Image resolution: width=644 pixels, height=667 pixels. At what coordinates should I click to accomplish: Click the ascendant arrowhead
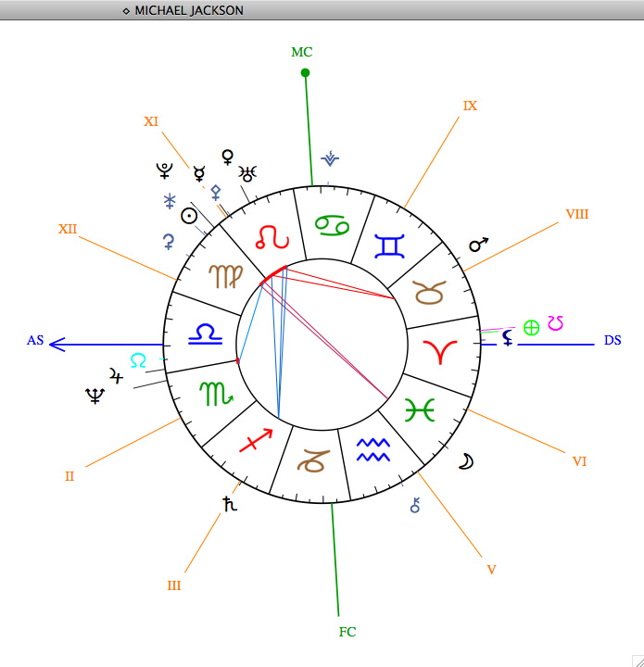(x=57, y=344)
